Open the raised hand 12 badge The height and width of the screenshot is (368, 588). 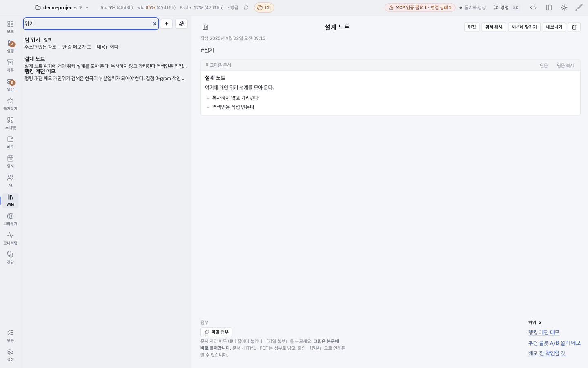click(264, 7)
